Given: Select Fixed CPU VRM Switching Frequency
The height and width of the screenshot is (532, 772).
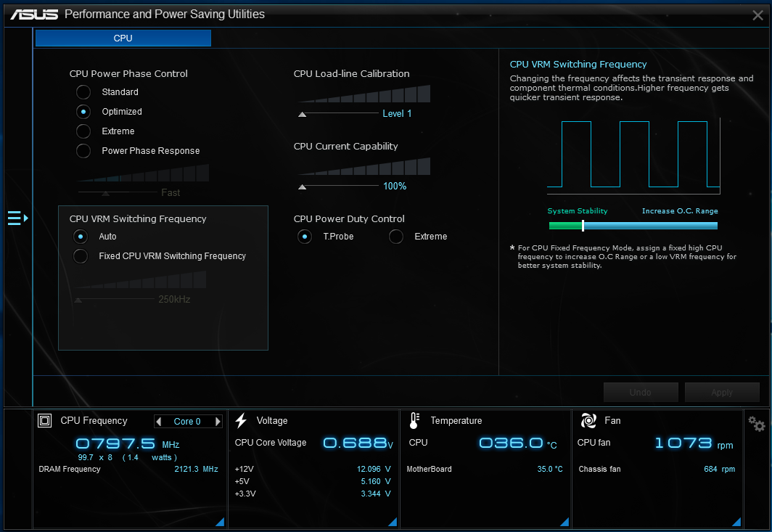Looking at the screenshot, I should click(x=81, y=256).
